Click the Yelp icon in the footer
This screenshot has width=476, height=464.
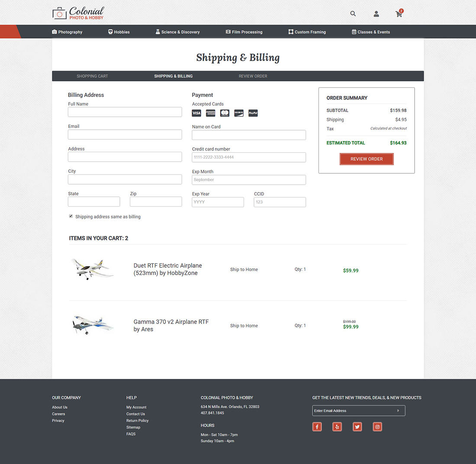[337, 426]
